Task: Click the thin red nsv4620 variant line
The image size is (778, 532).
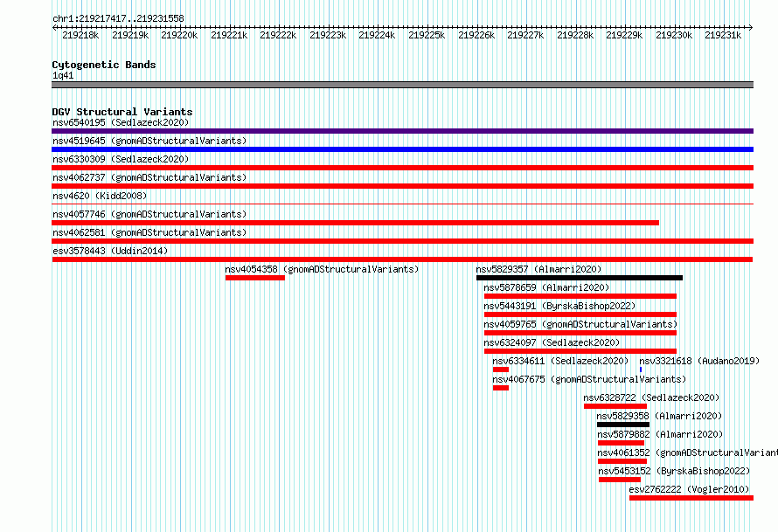Action: tap(402, 204)
